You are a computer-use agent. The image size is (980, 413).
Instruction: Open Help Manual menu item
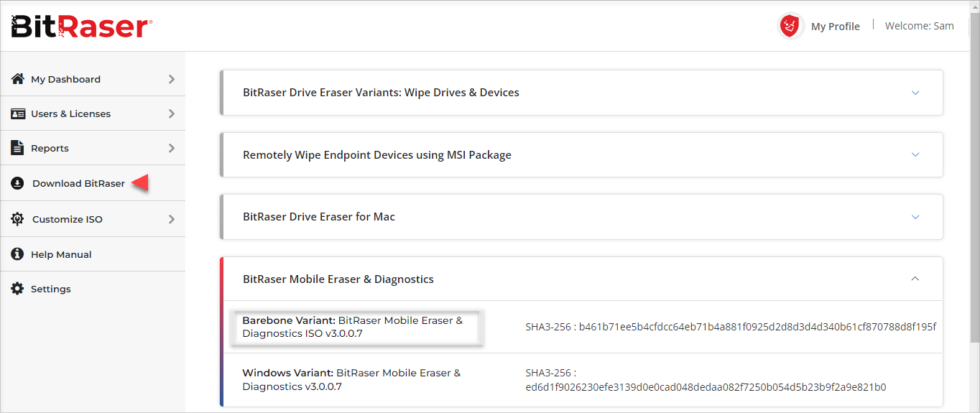pyautogui.click(x=93, y=254)
